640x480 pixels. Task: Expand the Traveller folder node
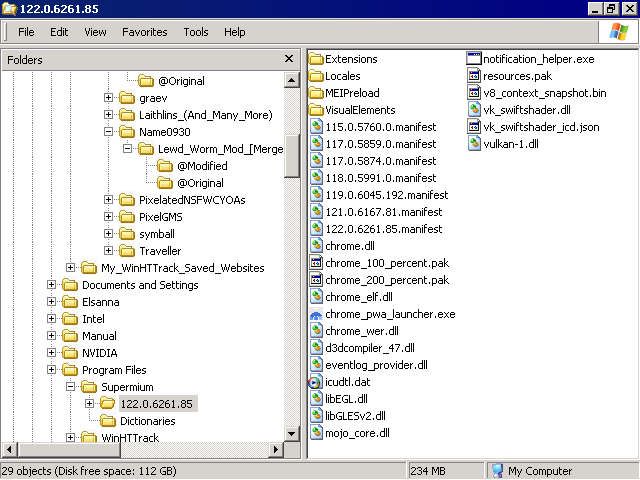pyautogui.click(x=108, y=251)
